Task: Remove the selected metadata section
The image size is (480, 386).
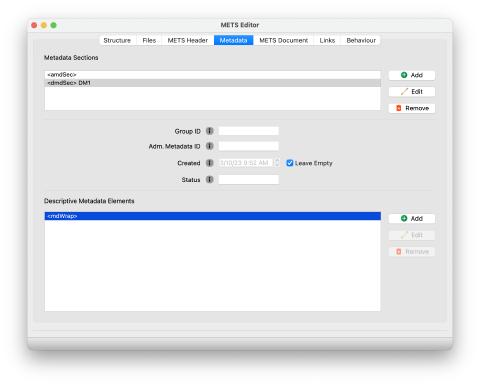Action: (412, 108)
